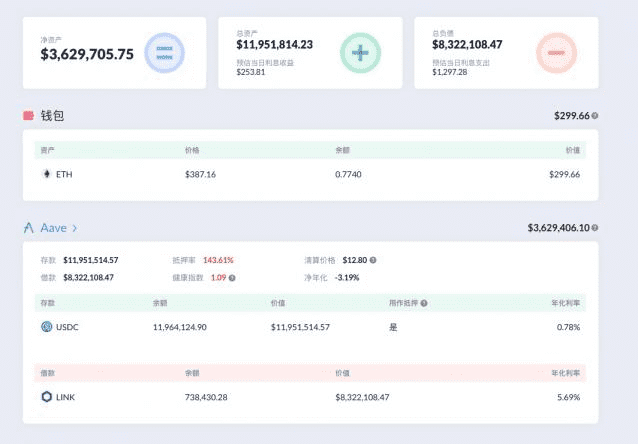Click the 年化利率 header in deposits table
Screen dimensions: 638x444
(566, 303)
